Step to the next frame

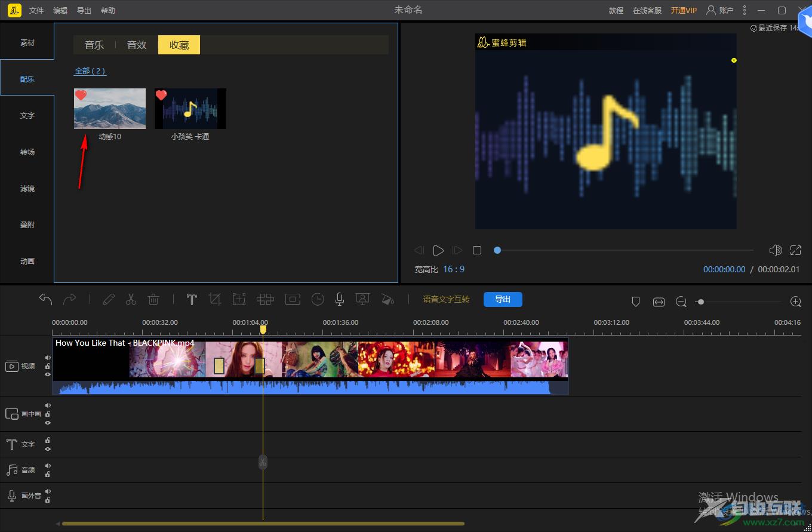(457, 250)
